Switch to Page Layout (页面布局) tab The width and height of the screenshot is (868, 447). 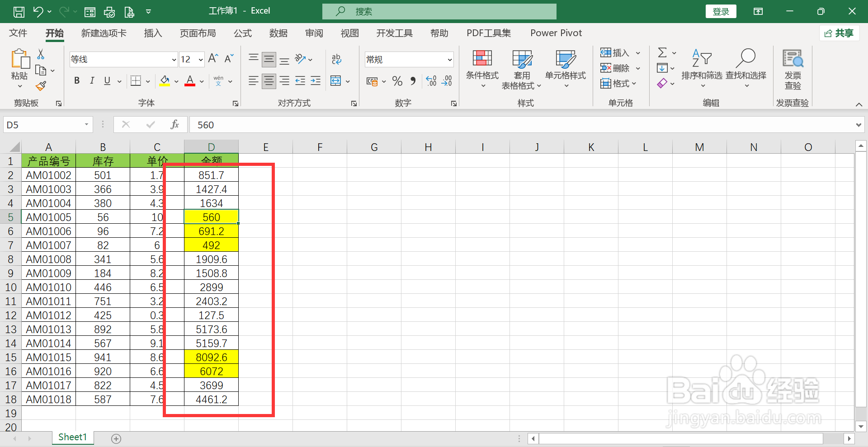(x=198, y=33)
